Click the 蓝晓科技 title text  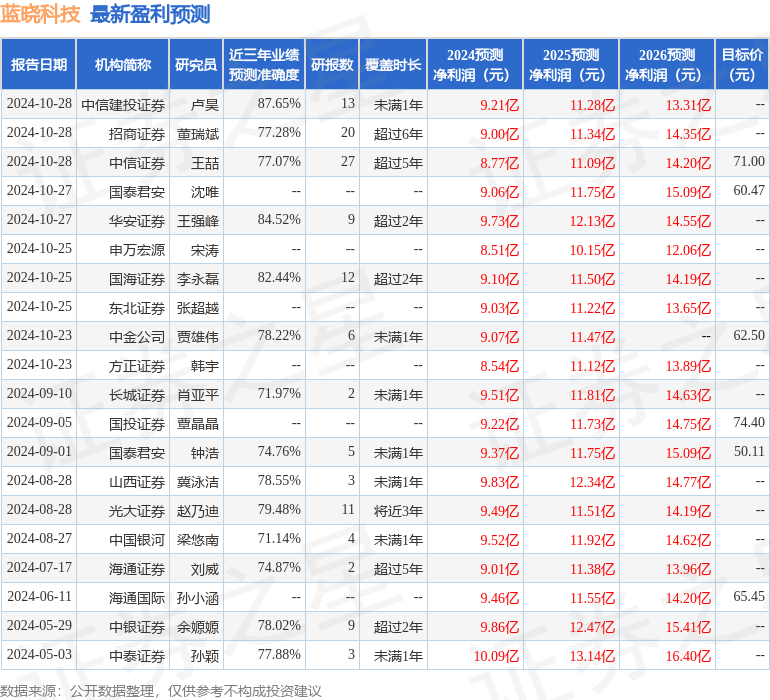point(40,14)
